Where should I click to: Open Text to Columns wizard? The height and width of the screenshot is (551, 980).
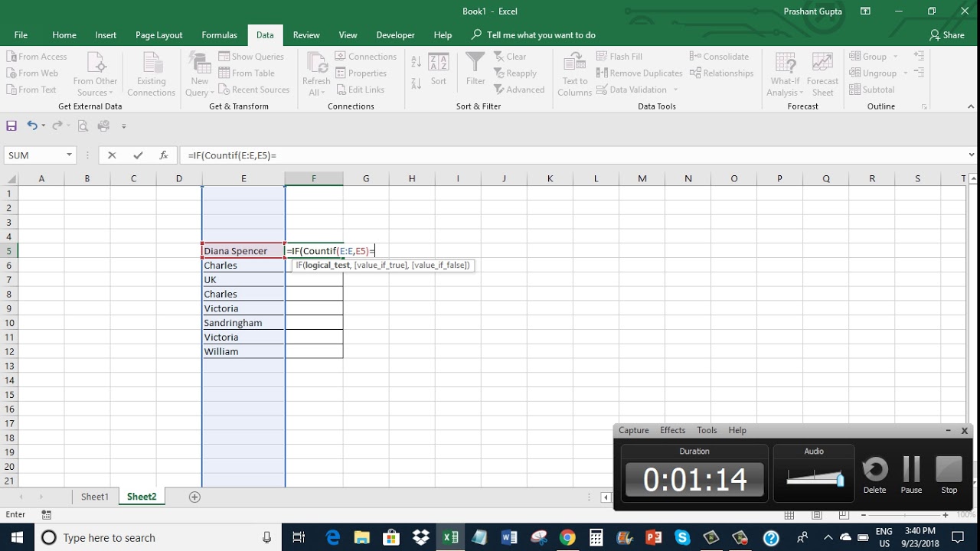click(575, 74)
